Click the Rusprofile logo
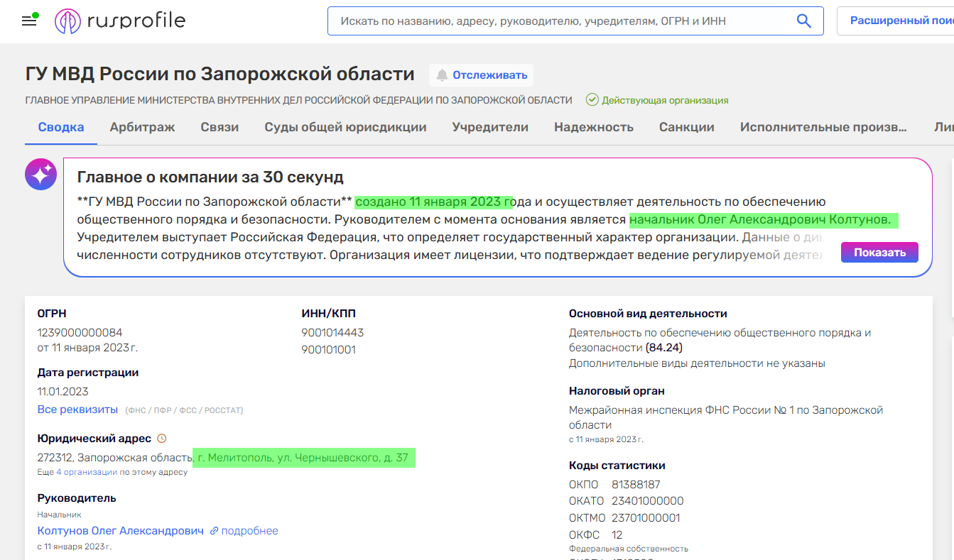Screen dimensions: 954x560 pos(120,21)
